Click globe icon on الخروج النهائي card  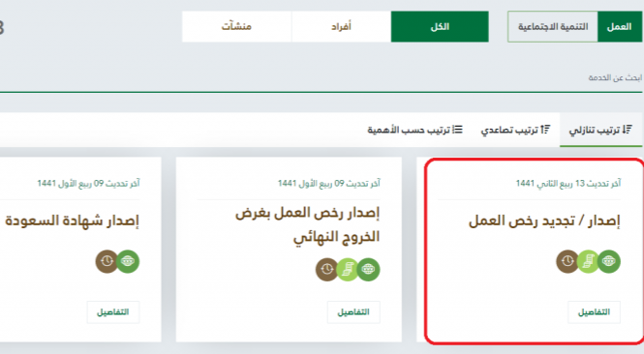pos(368,270)
